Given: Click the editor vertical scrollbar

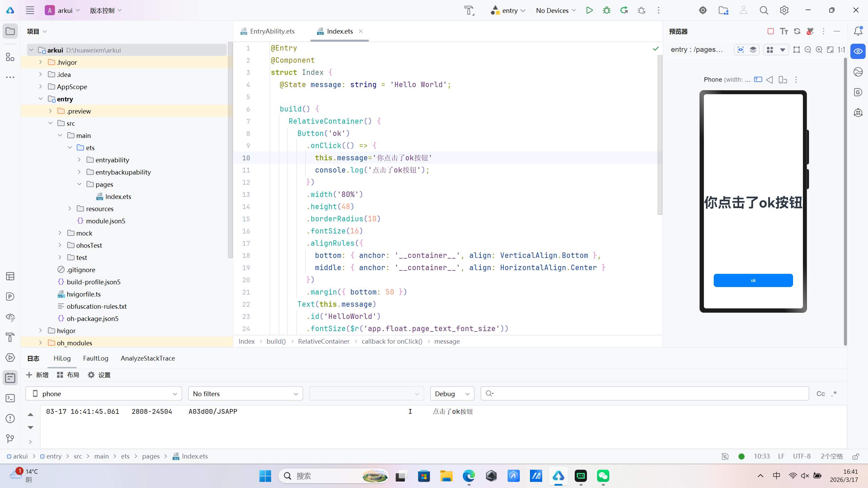Looking at the screenshot, I should (x=659, y=136).
